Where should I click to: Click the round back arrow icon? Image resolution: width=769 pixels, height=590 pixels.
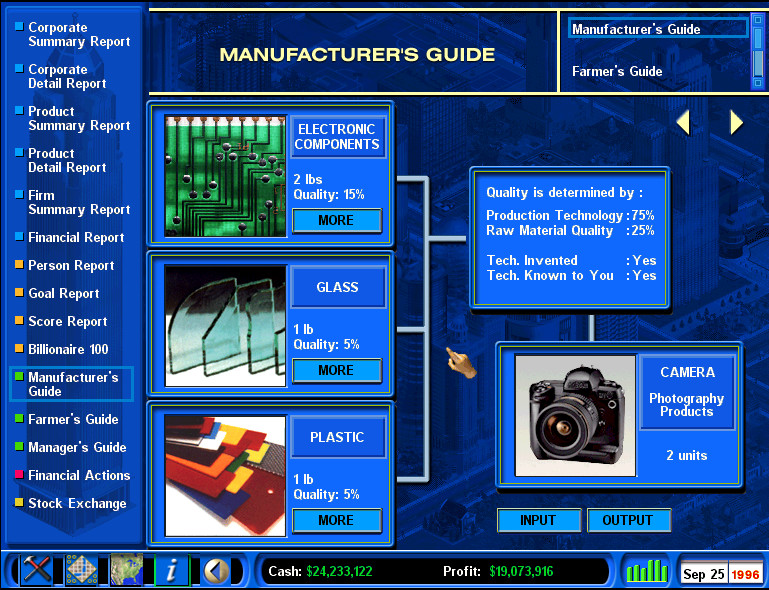click(x=216, y=570)
